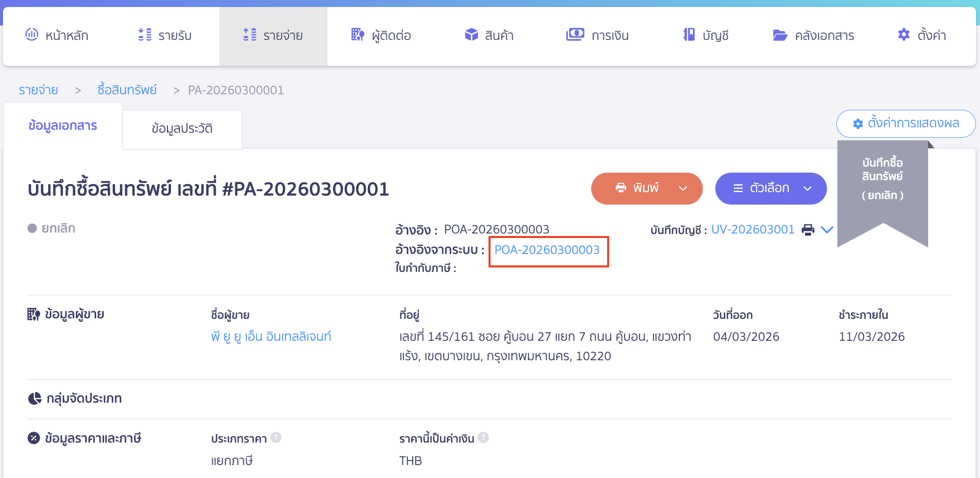The width and height of the screenshot is (980, 478).
Task: Open seller พี ยู ยู เอ็น อินเทลลิเจนท์ link
Action: (x=271, y=337)
